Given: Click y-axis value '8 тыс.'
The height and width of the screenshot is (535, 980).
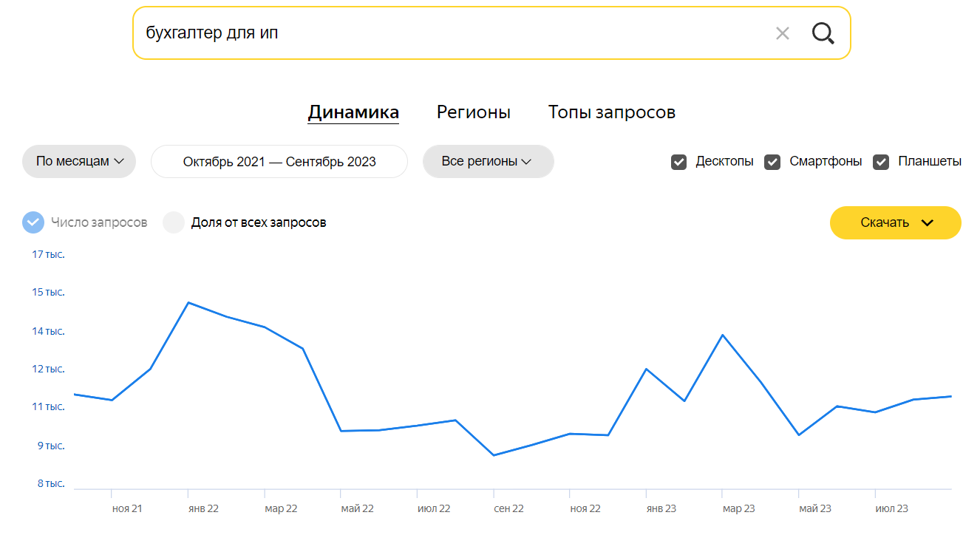Looking at the screenshot, I should tap(51, 484).
